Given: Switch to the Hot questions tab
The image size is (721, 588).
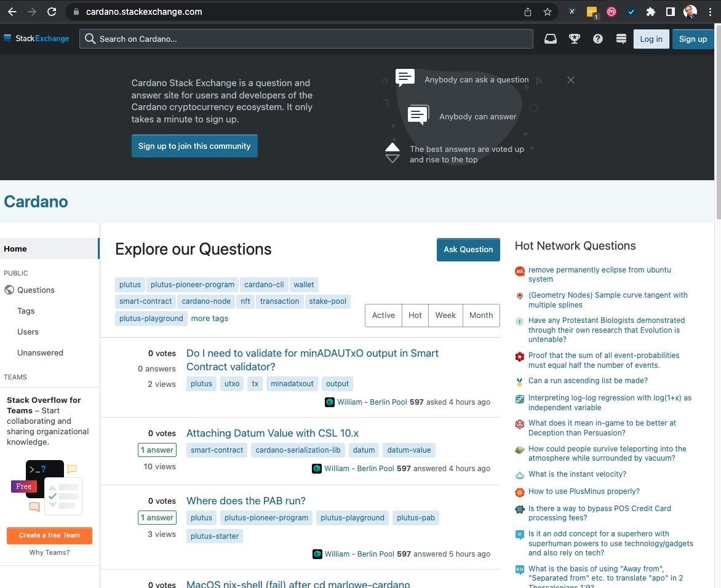Looking at the screenshot, I should [415, 316].
